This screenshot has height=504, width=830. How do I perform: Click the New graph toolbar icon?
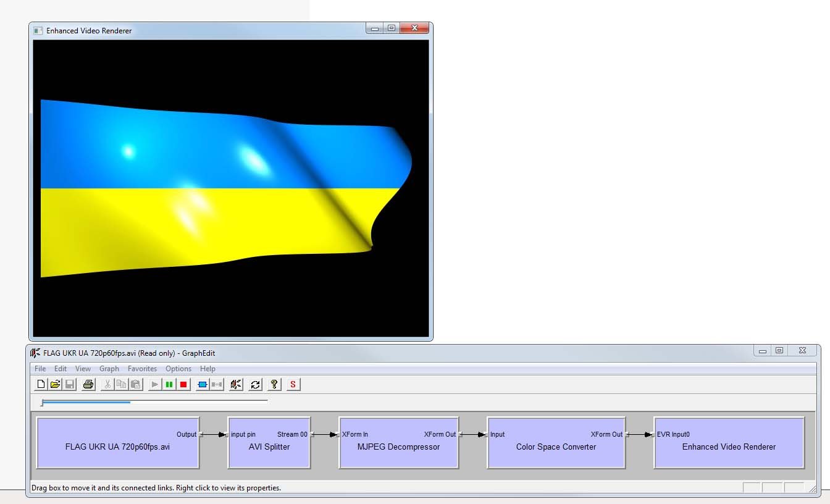[x=41, y=385]
